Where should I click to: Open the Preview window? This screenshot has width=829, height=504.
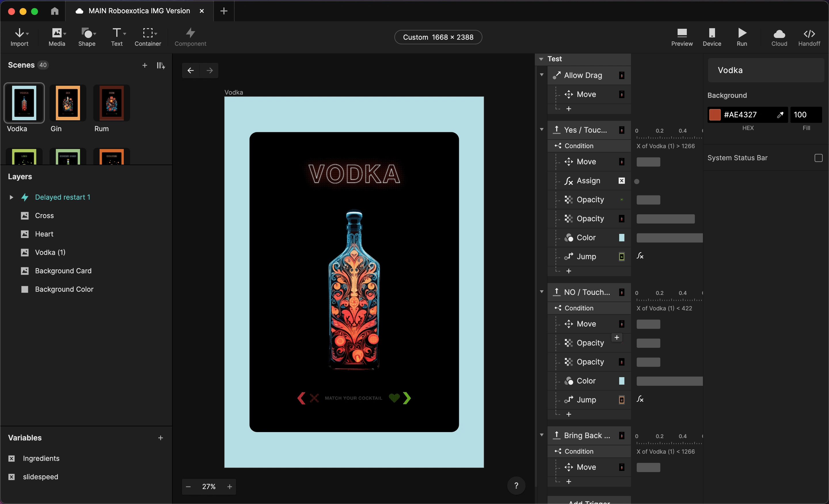(682, 37)
